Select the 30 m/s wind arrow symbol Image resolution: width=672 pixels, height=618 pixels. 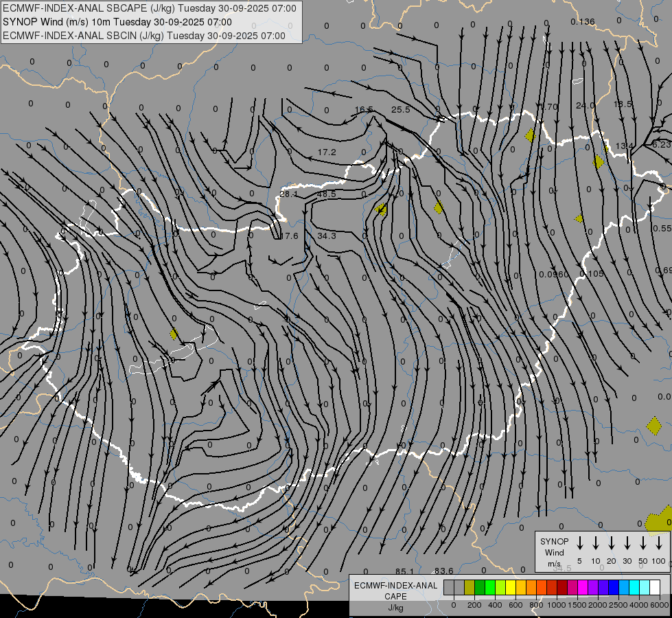[x=627, y=543]
